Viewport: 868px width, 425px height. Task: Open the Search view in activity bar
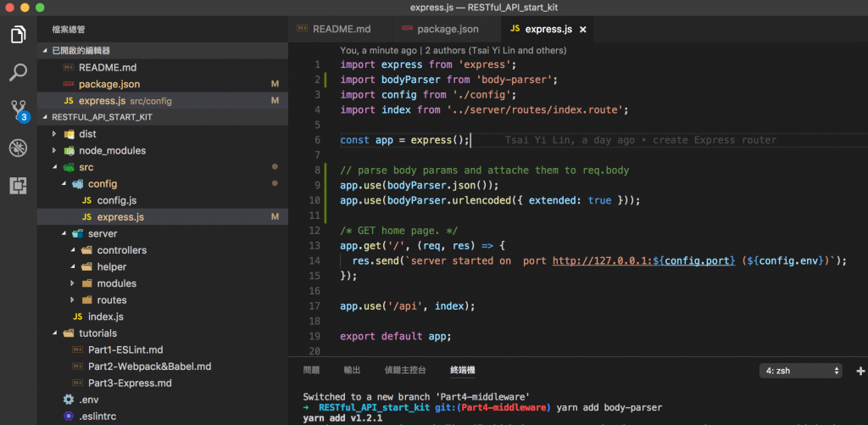click(19, 72)
